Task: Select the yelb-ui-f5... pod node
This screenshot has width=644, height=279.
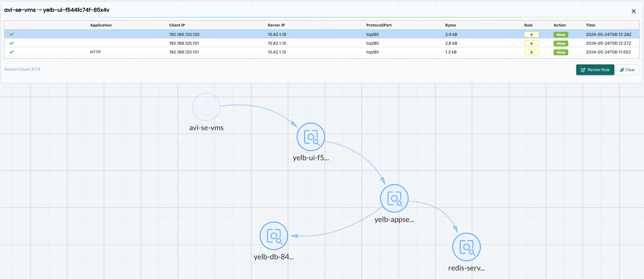Action: [x=311, y=137]
